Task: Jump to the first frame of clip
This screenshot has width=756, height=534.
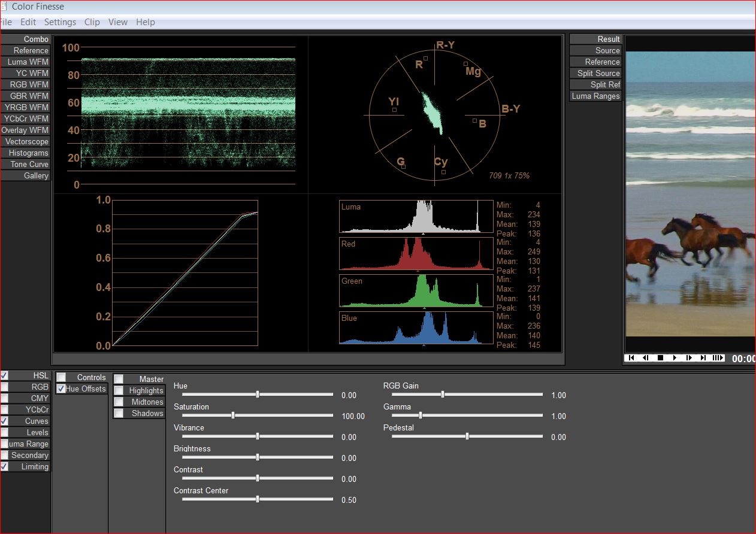Action: click(631, 358)
